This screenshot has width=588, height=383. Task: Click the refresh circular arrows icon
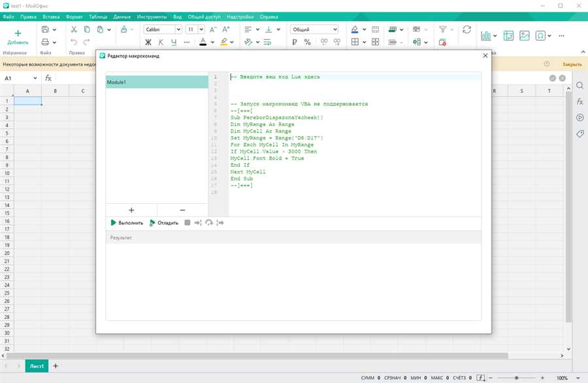pyautogui.click(x=466, y=29)
